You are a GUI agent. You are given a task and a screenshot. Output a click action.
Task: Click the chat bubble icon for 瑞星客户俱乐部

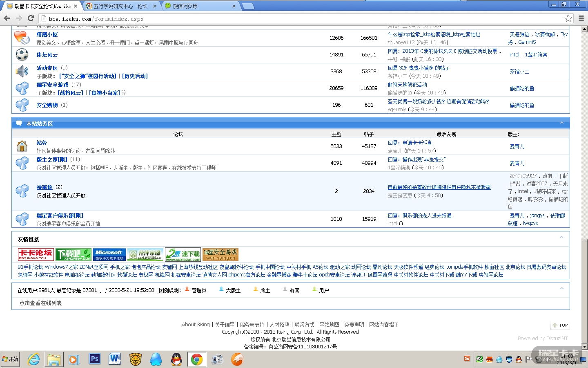click(x=22, y=219)
